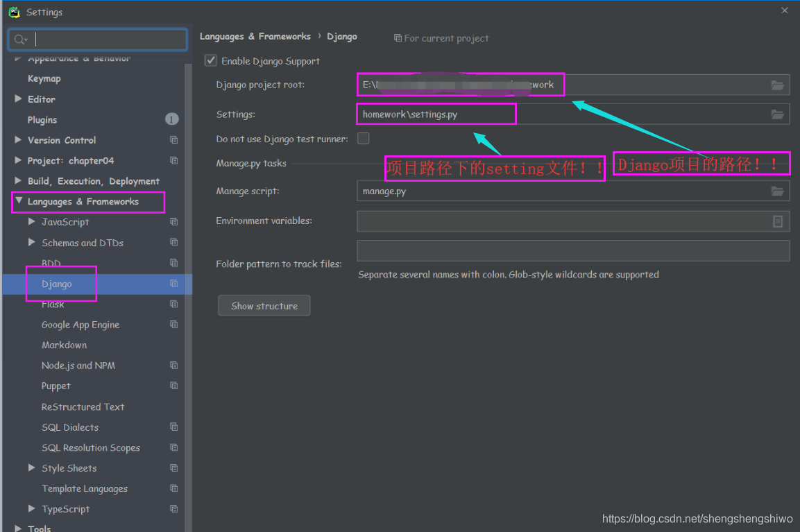The image size is (800, 532).
Task: Click project-level icon beside BDD
Action: click(x=174, y=263)
